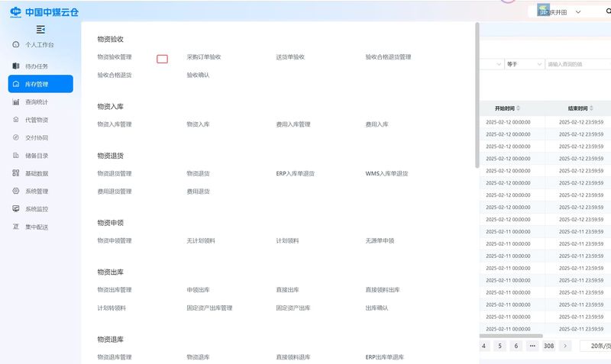Sort by 开始时间 column sort icon
Viewport: 611px width, 364px height.
[518, 108]
